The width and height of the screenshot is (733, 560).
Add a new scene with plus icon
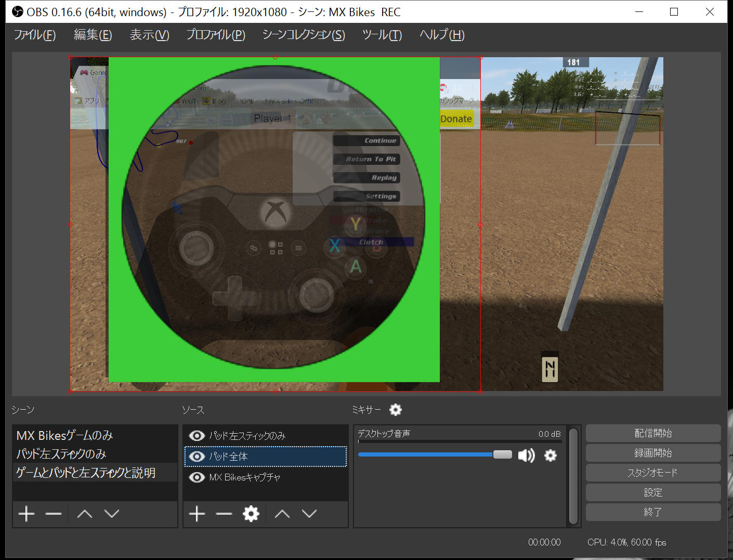point(27,514)
